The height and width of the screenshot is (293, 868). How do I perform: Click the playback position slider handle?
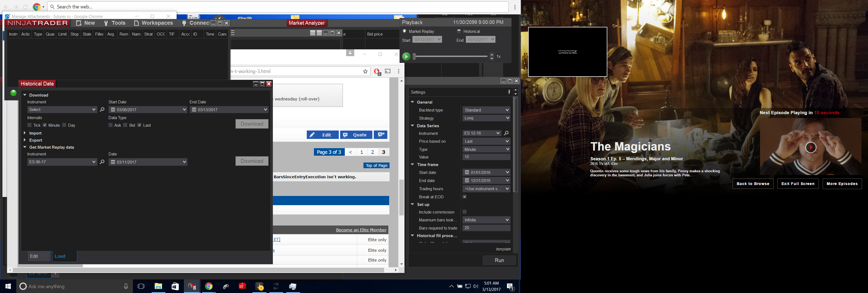[414, 57]
